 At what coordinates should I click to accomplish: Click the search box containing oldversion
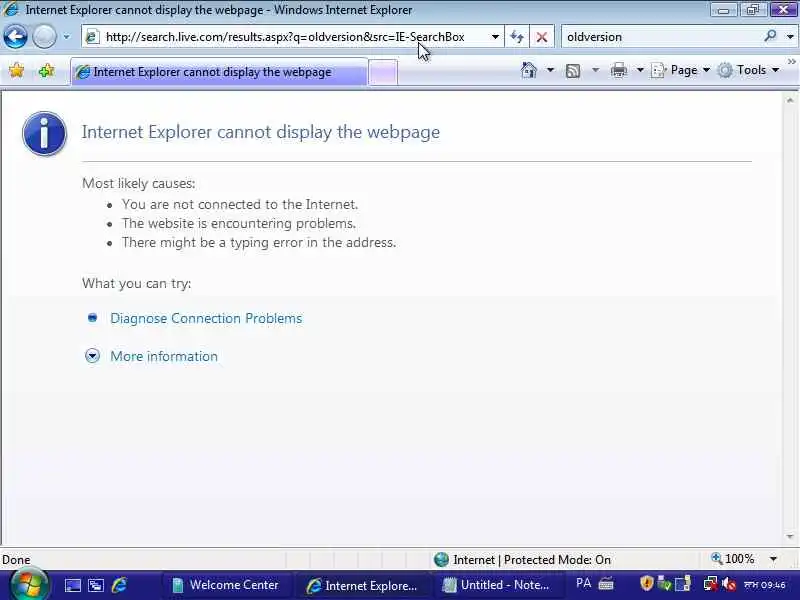(663, 37)
